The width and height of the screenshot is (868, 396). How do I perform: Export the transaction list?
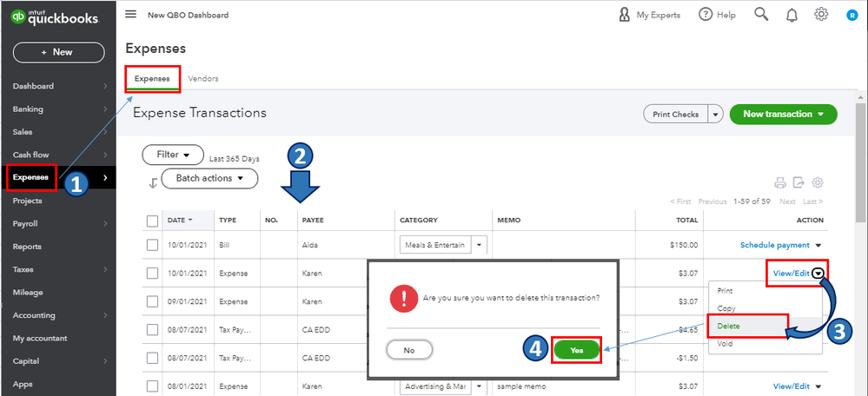[798, 183]
